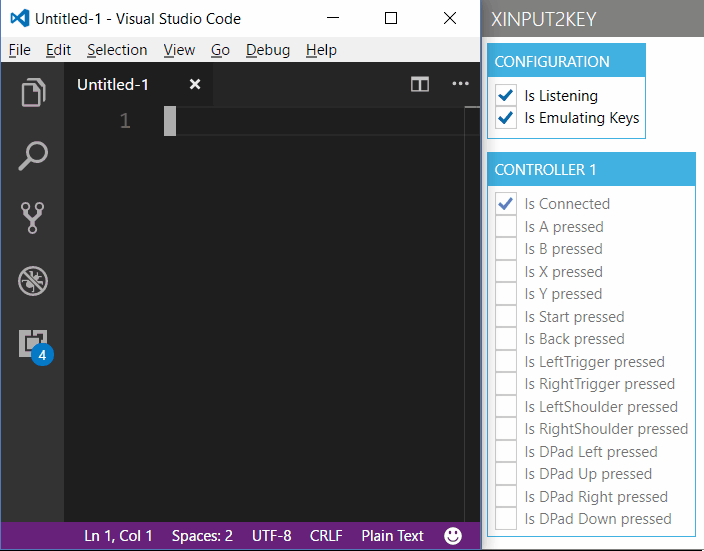The image size is (704, 551).
Task: Change the CRLF end-of-line sequence
Action: [326, 536]
